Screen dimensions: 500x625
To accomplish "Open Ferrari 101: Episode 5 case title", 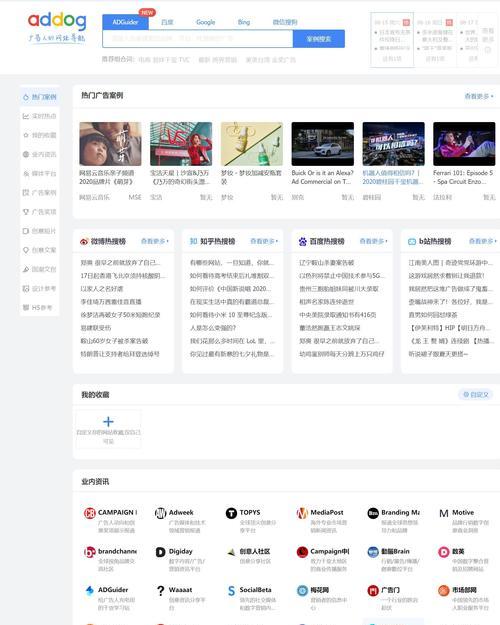I will [463, 177].
